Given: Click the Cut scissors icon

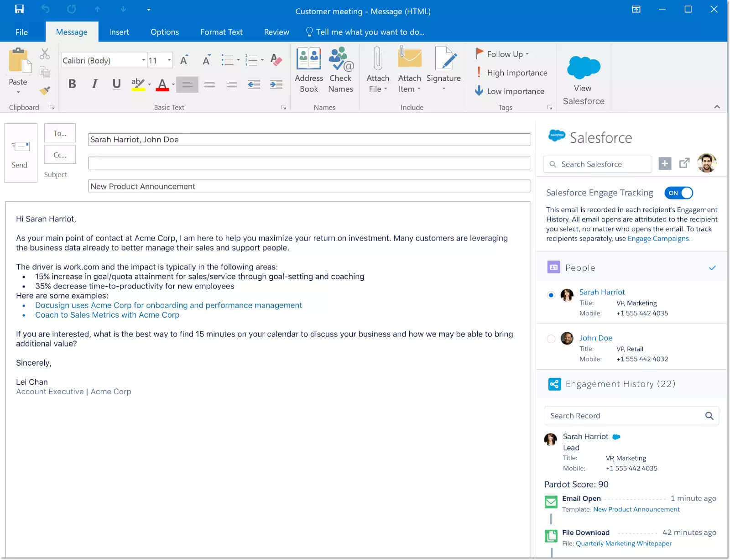Looking at the screenshot, I should click(45, 54).
